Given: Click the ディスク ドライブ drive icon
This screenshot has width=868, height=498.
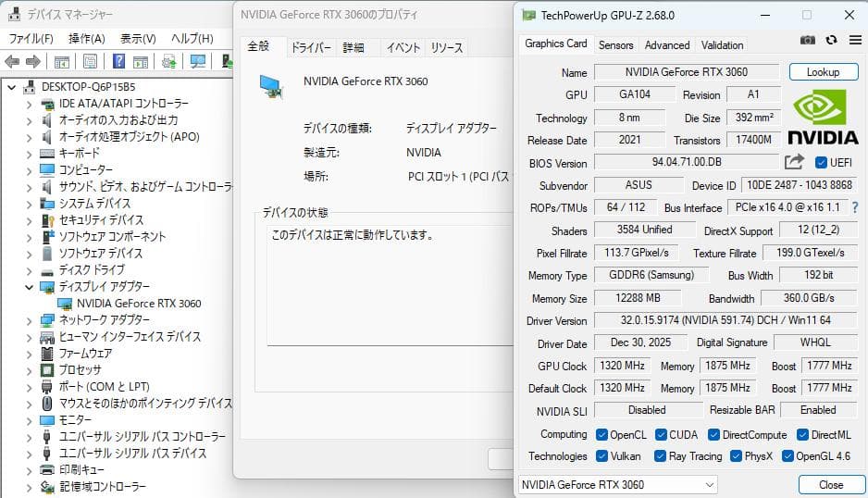Looking at the screenshot, I should [47, 271].
